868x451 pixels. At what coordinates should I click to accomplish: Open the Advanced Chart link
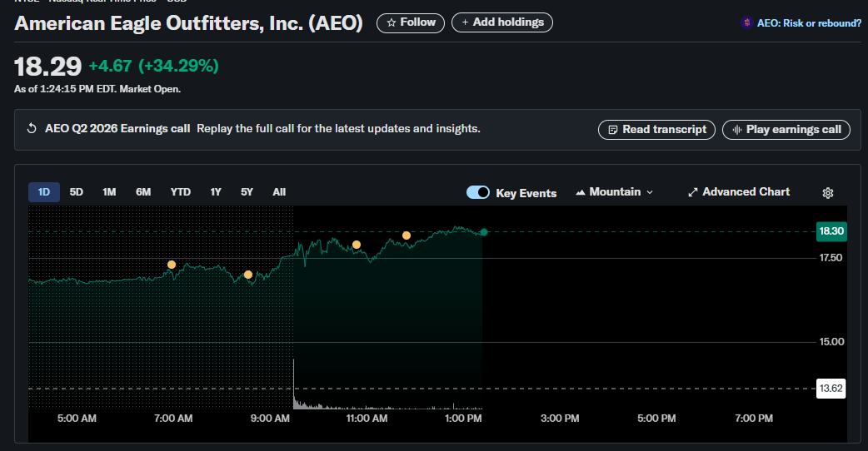click(739, 191)
